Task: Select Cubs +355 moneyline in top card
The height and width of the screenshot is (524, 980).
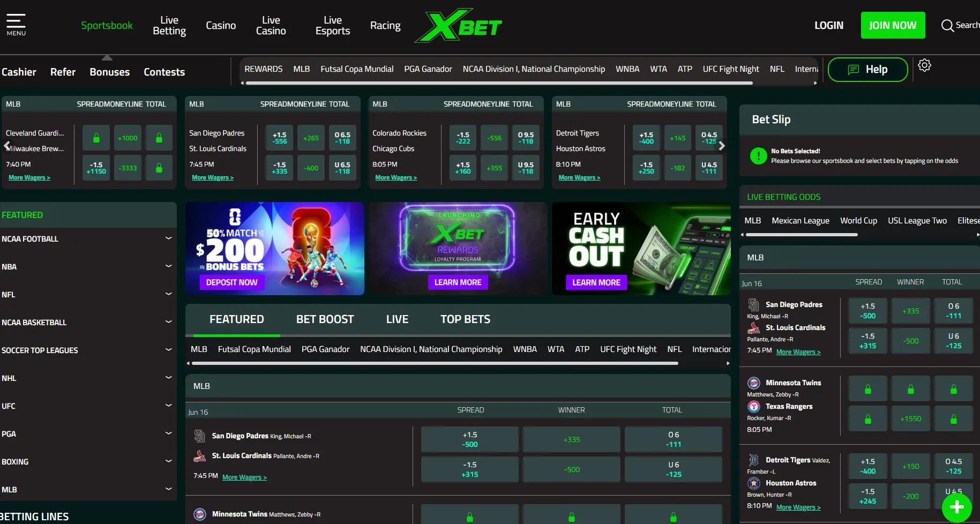Action: click(x=494, y=168)
